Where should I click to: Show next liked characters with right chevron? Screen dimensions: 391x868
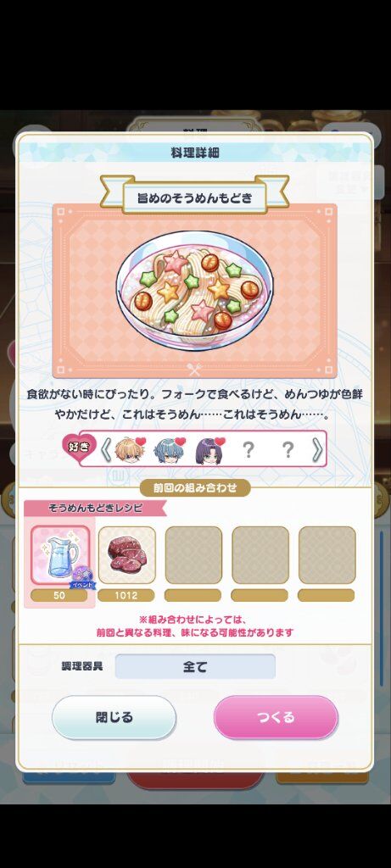pos(317,449)
